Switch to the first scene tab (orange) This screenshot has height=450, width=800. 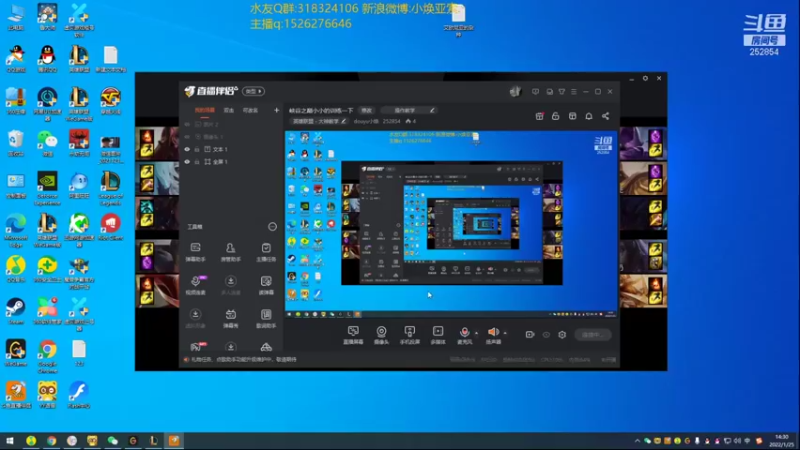click(x=205, y=110)
